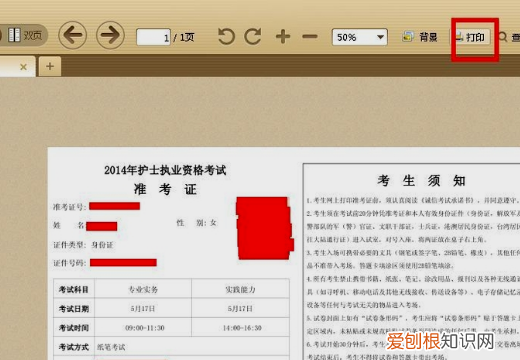The height and width of the screenshot is (360, 520).
Task: Click the 考试科目 row header
Action: (74, 289)
